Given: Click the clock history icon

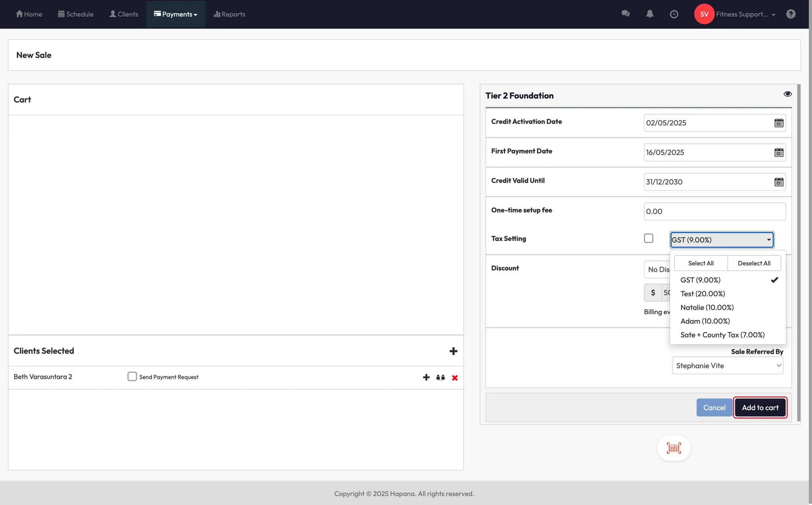Looking at the screenshot, I should pyautogui.click(x=674, y=14).
